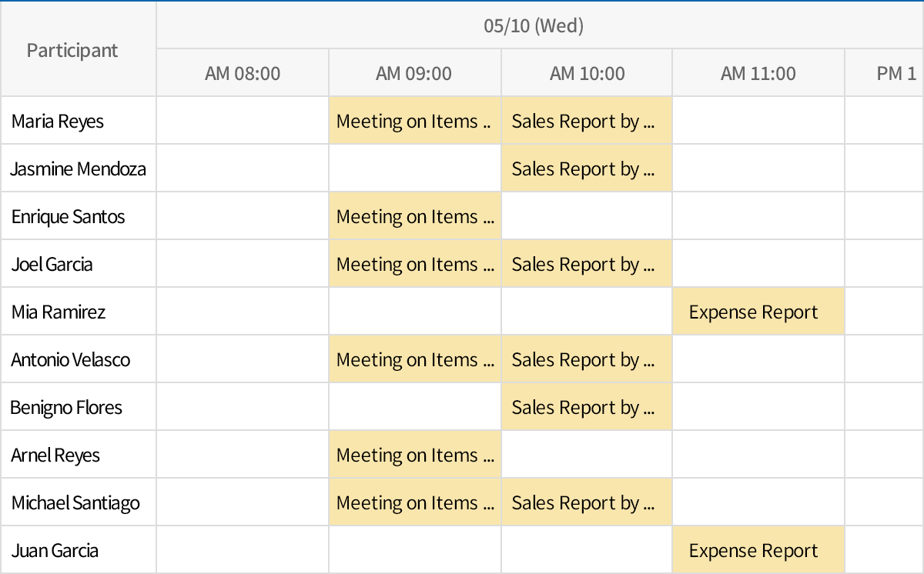Select Maria Reyes's Sales Report event
This screenshot has height=574, width=924.
coord(586,121)
